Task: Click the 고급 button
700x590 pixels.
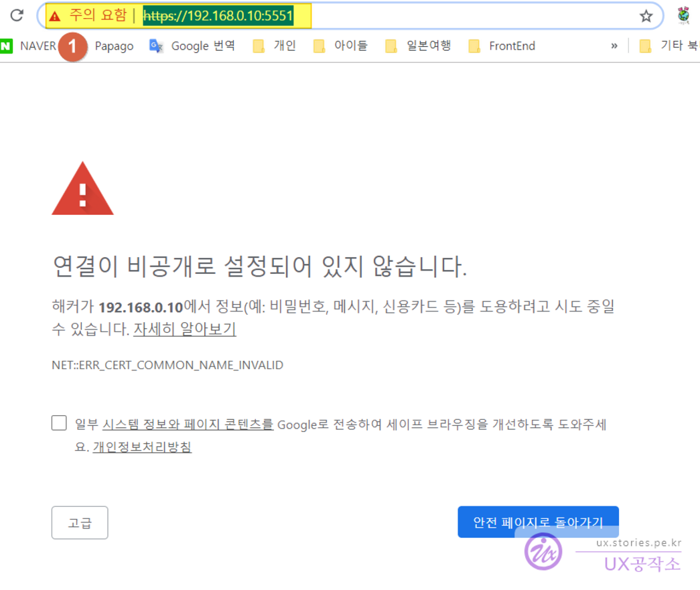Action: pos(80,523)
